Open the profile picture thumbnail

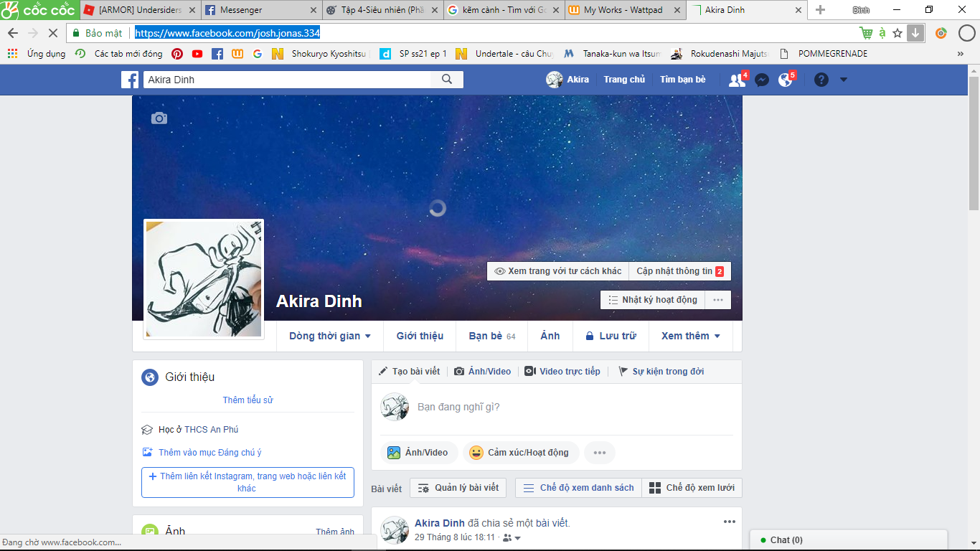coord(204,279)
